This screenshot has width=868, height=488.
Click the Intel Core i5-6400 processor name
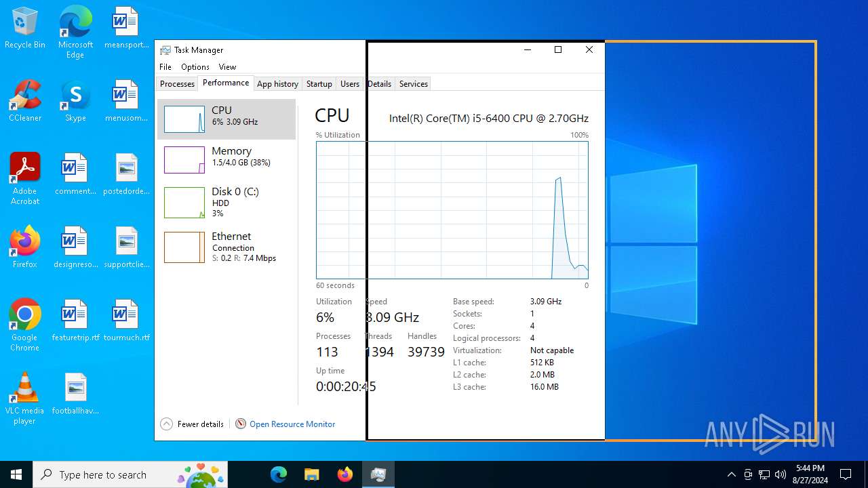489,118
